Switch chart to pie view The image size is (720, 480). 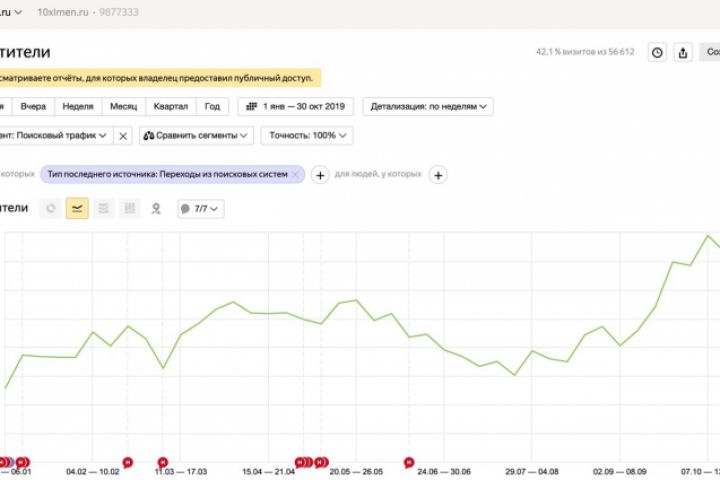(x=51, y=208)
